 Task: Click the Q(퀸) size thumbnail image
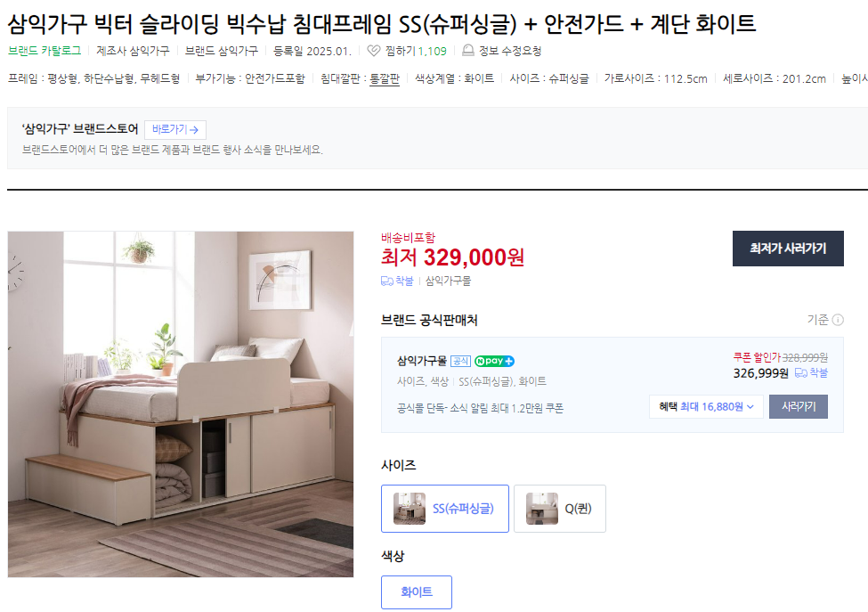(x=542, y=509)
